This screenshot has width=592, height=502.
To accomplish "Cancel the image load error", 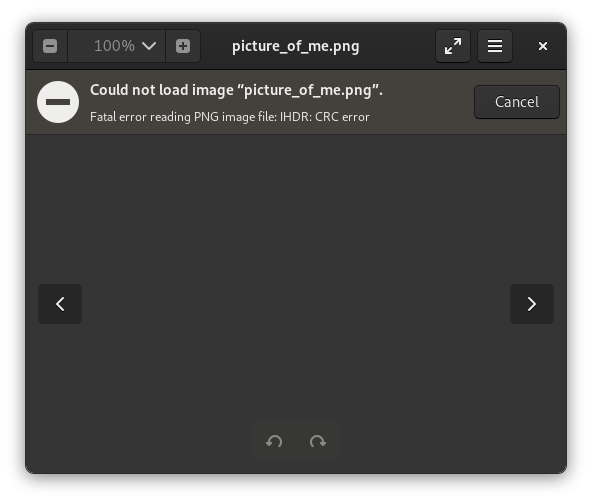I will click(517, 102).
